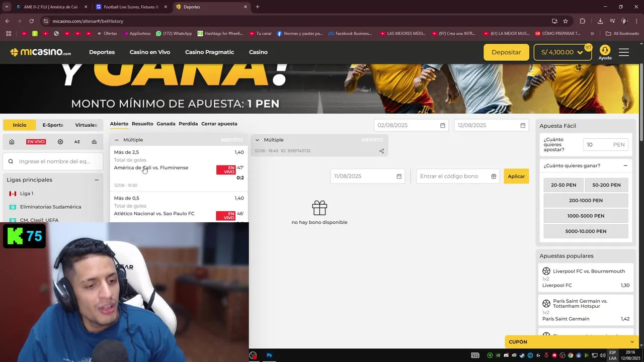Choose the 1000-5000 PEN option

point(586,216)
